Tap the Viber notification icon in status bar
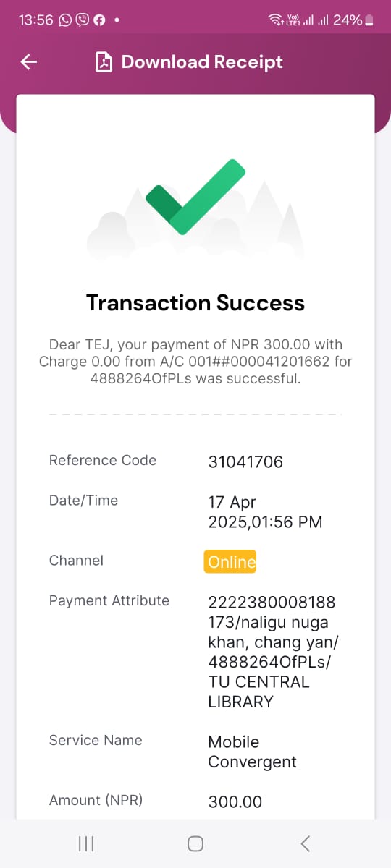The height and width of the screenshot is (868, 391). (x=82, y=20)
